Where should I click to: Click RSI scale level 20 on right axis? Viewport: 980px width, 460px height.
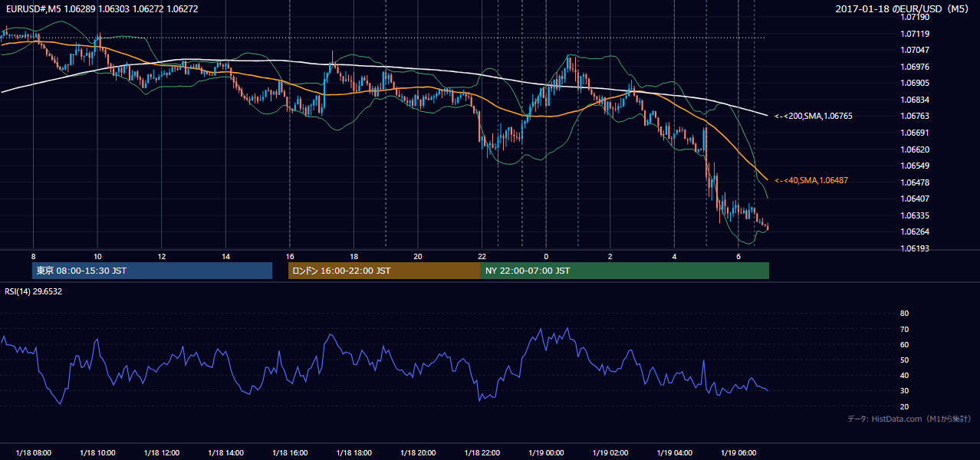point(904,406)
